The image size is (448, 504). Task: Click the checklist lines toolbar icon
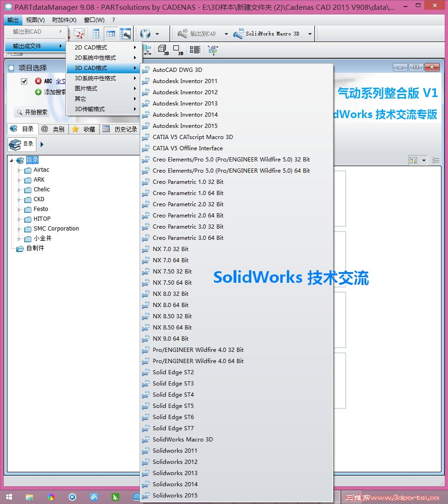click(195, 50)
